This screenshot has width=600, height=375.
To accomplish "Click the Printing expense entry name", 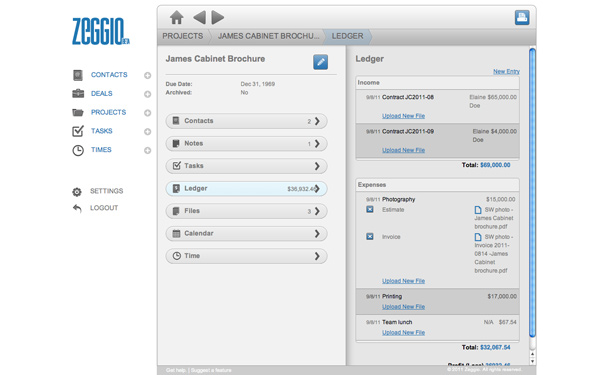I will coord(392,296).
